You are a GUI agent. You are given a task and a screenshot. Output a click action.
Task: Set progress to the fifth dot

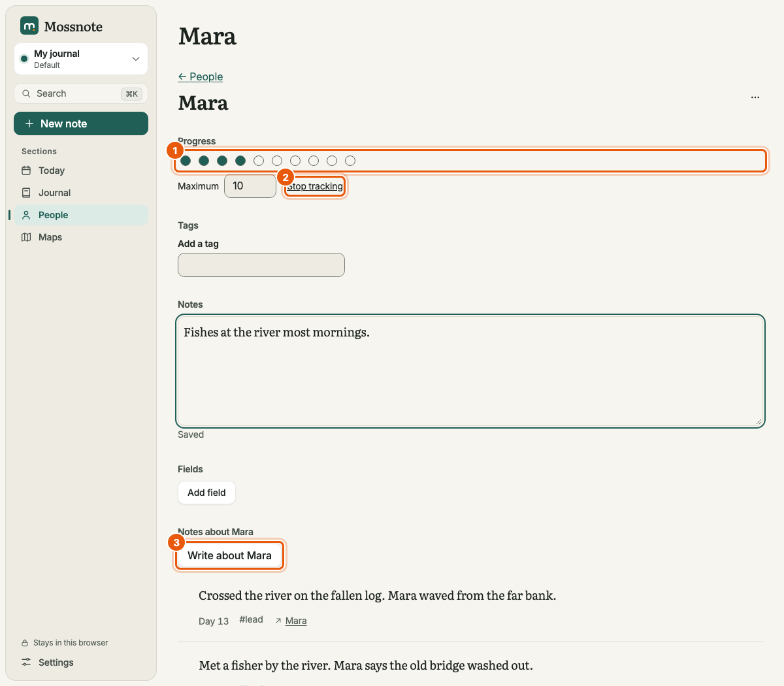pos(259,161)
